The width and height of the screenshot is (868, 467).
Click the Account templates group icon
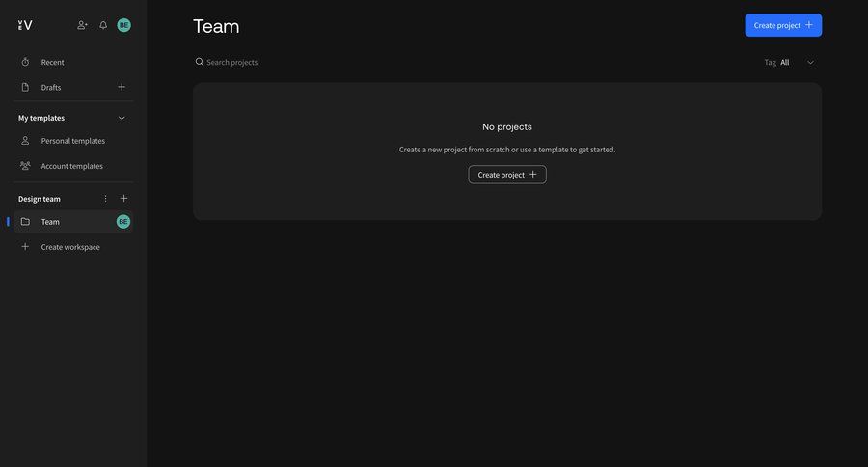coord(25,166)
